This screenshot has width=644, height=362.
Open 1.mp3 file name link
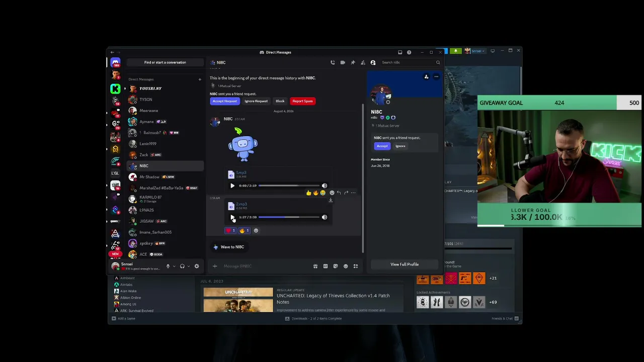point(241,172)
